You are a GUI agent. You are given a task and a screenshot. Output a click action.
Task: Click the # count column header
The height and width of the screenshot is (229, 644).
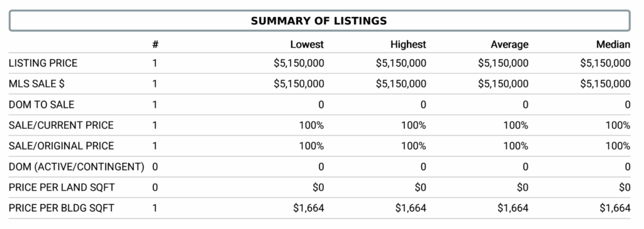coord(155,45)
